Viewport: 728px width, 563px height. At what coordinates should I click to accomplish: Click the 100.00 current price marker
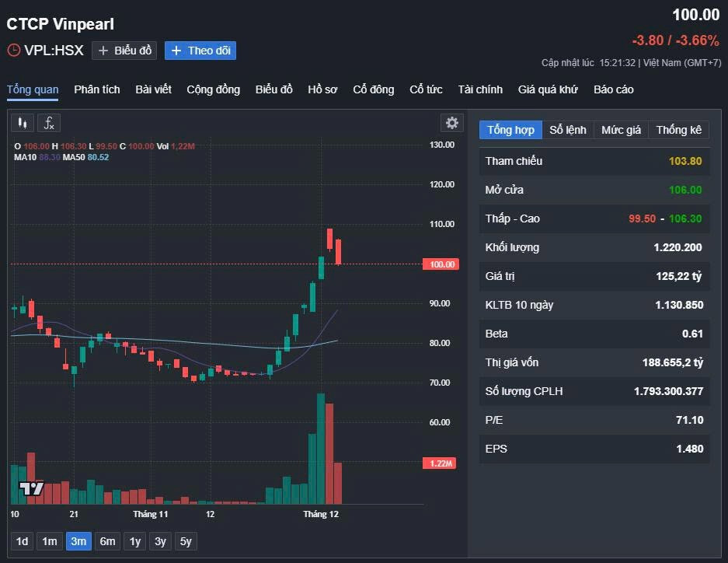click(440, 264)
